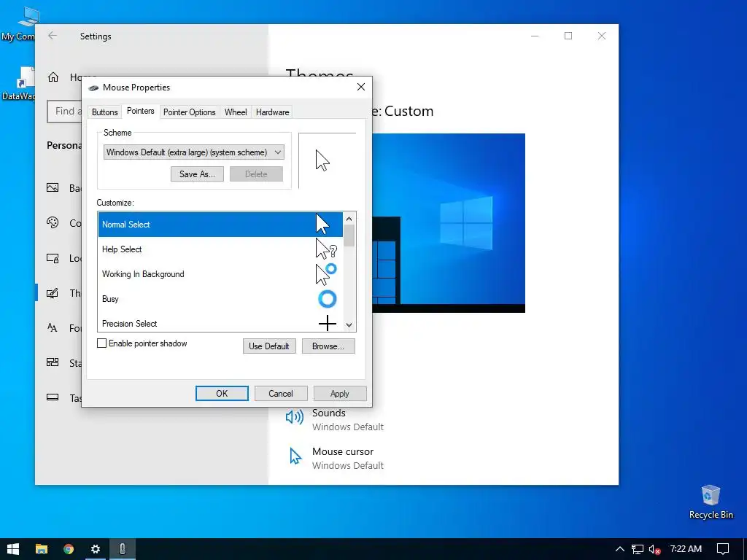Switch to the Wheel tab
The image size is (747, 560).
pos(236,112)
